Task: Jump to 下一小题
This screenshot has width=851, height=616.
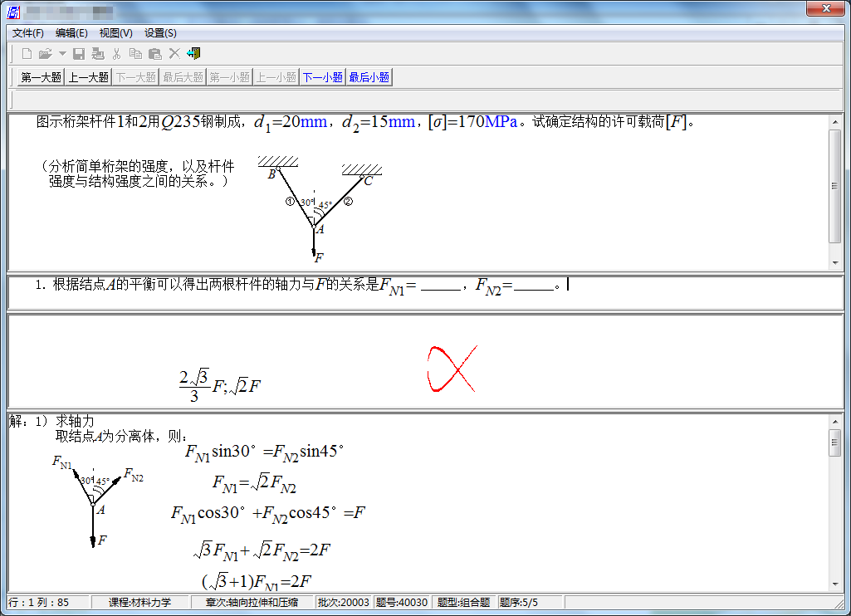Action: click(x=322, y=77)
